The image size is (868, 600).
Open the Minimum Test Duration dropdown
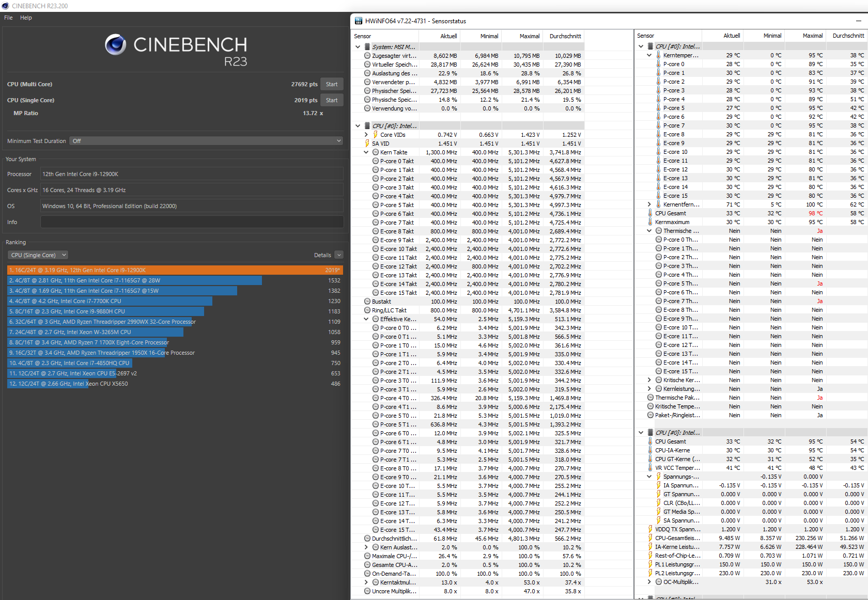[x=206, y=141]
